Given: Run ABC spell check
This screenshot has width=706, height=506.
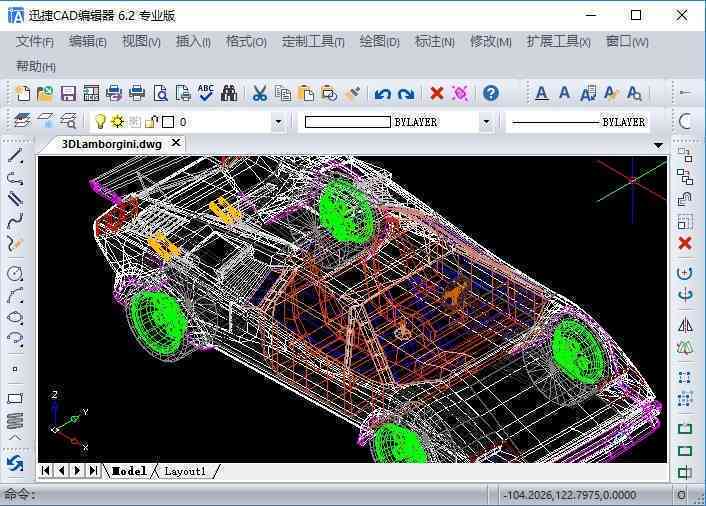Looking at the screenshot, I should pos(206,93).
